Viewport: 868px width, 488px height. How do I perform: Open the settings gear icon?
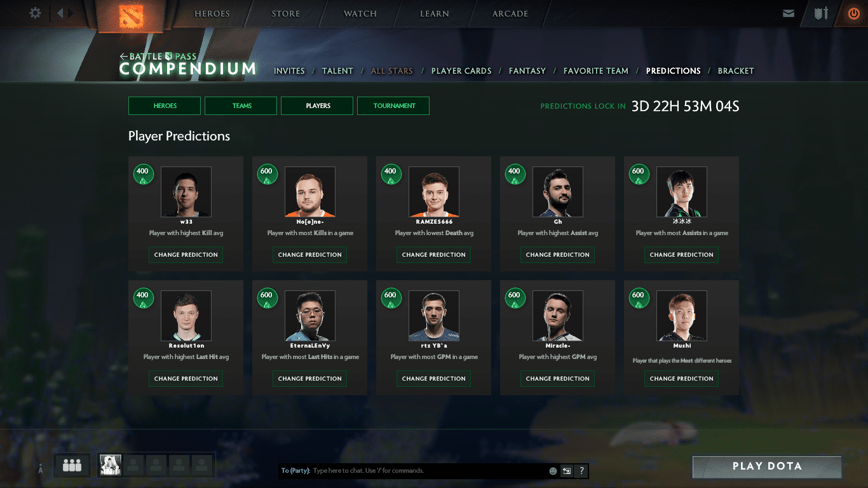[x=36, y=13]
